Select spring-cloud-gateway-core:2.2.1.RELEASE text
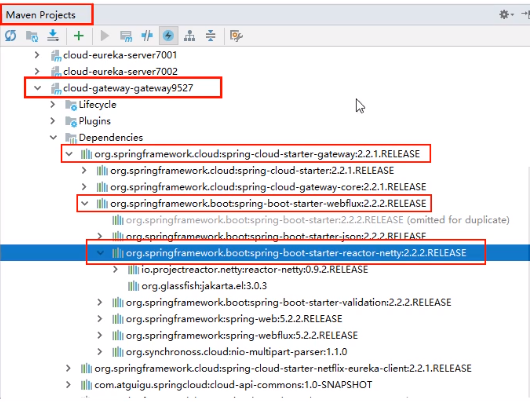The height and width of the screenshot is (402, 530). click(268, 187)
